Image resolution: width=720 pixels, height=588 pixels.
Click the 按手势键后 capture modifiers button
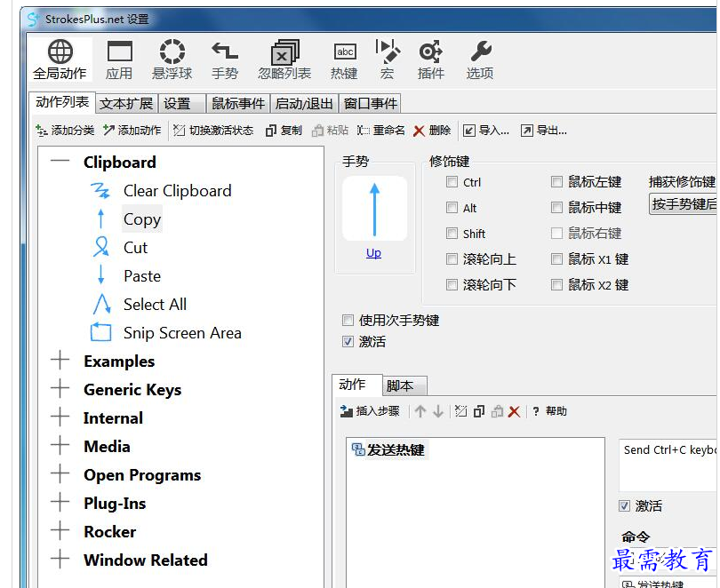(684, 204)
